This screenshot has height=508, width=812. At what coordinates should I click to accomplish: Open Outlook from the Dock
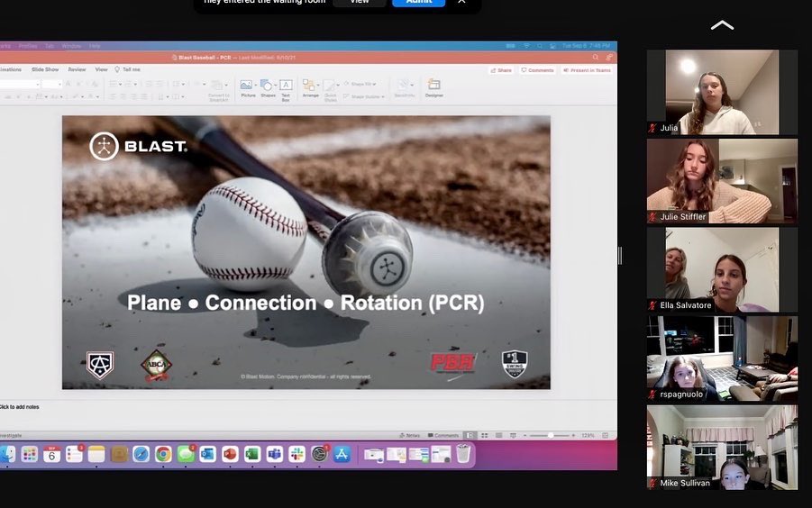point(207,454)
